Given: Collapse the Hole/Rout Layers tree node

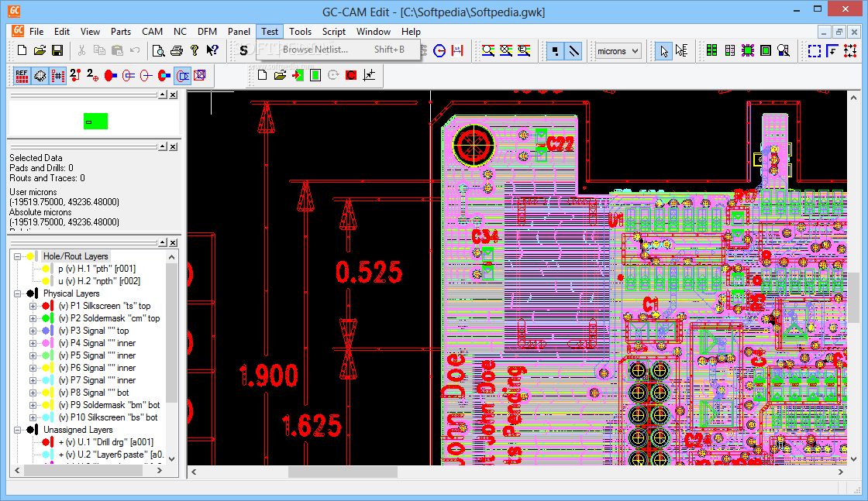Looking at the screenshot, I should [17, 256].
